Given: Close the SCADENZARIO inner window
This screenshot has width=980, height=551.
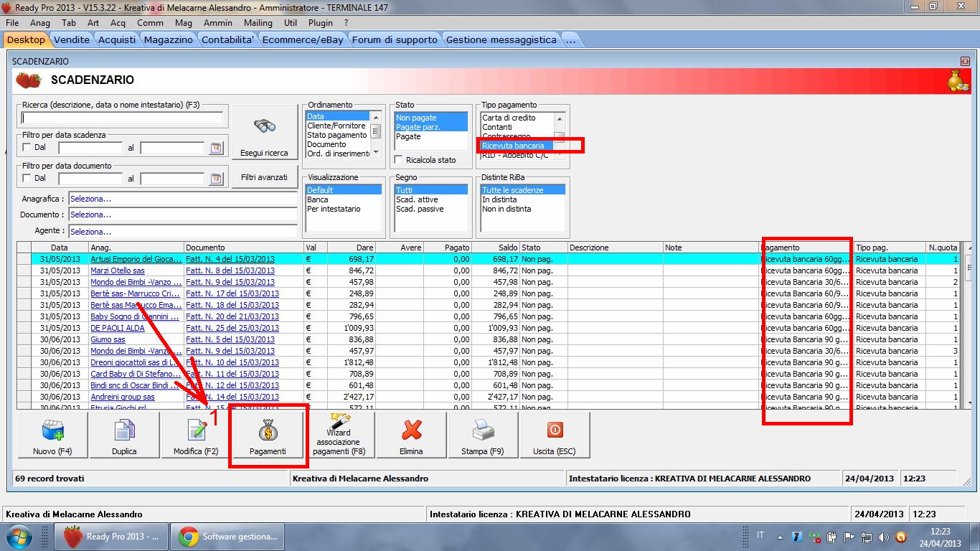Looking at the screenshot, I should 965,62.
